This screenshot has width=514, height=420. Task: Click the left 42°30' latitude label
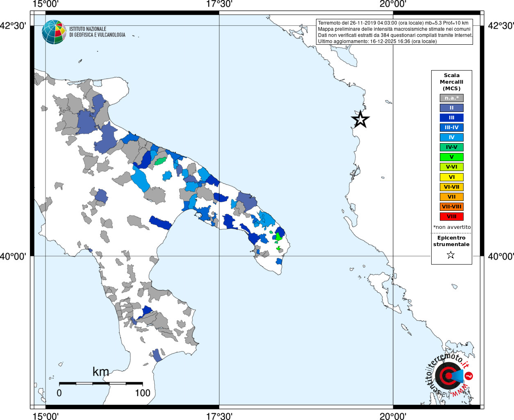click(14, 26)
